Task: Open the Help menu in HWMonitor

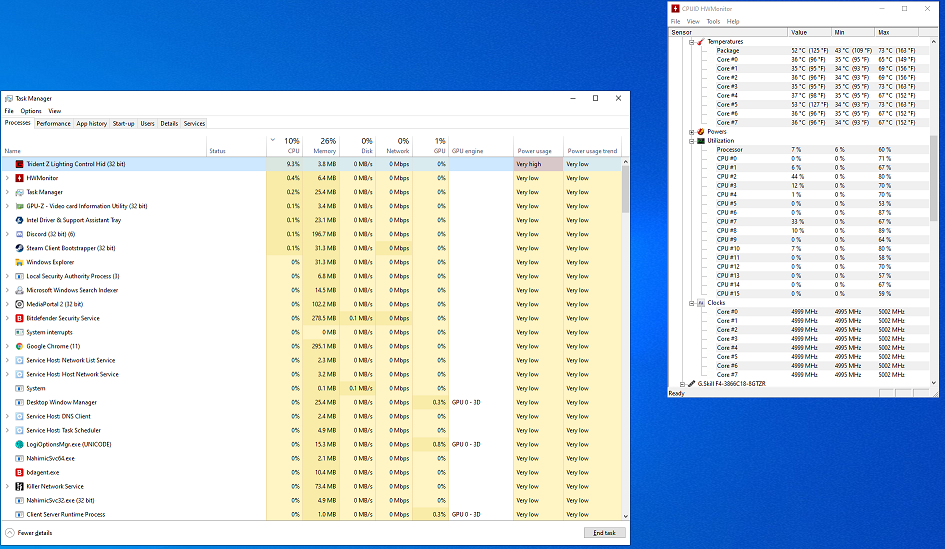Action: pos(733,21)
